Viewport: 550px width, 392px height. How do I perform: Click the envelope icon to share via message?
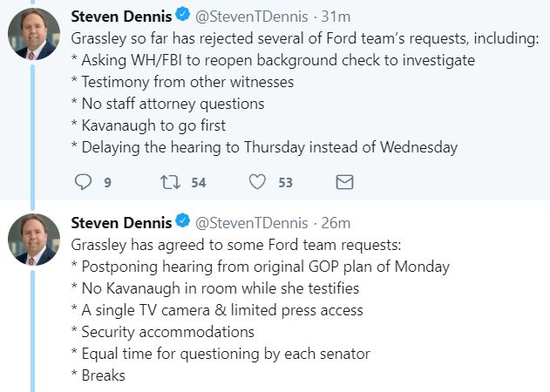[344, 182]
